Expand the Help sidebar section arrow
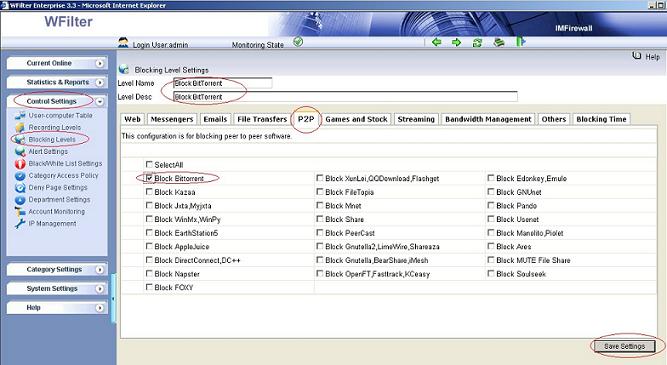 coord(100,308)
